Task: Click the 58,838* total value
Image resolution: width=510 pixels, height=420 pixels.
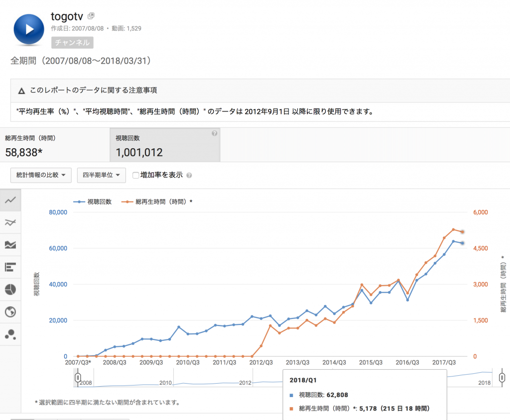Action: tap(24, 152)
